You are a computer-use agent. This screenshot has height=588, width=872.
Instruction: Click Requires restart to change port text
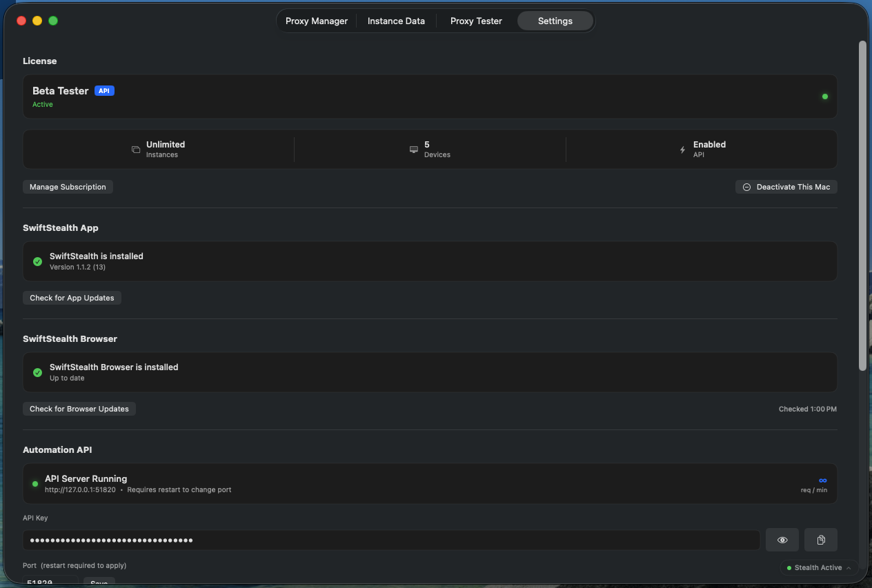tap(179, 490)
